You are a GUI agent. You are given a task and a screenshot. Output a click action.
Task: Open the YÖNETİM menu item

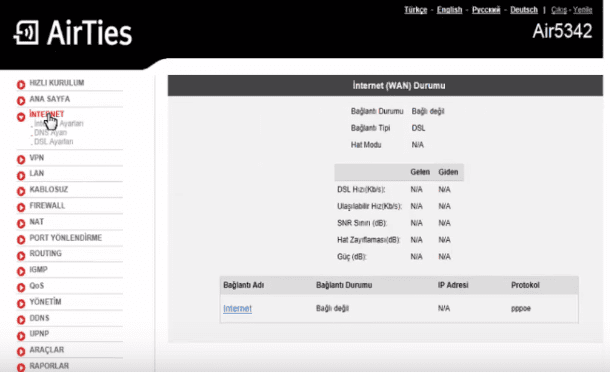tap(46, 302)
